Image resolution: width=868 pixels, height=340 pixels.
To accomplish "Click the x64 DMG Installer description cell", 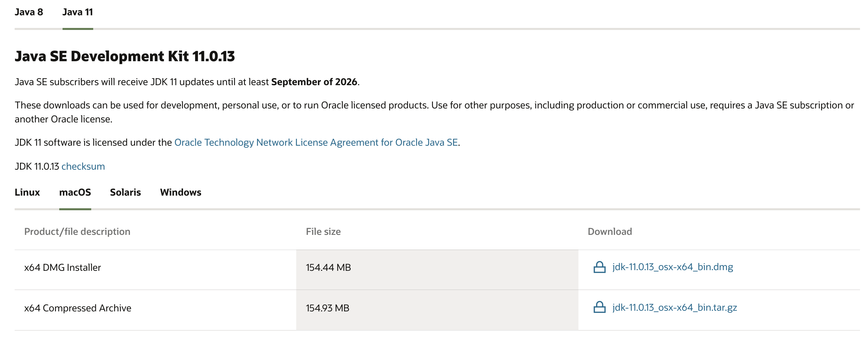I will point(62,267).
